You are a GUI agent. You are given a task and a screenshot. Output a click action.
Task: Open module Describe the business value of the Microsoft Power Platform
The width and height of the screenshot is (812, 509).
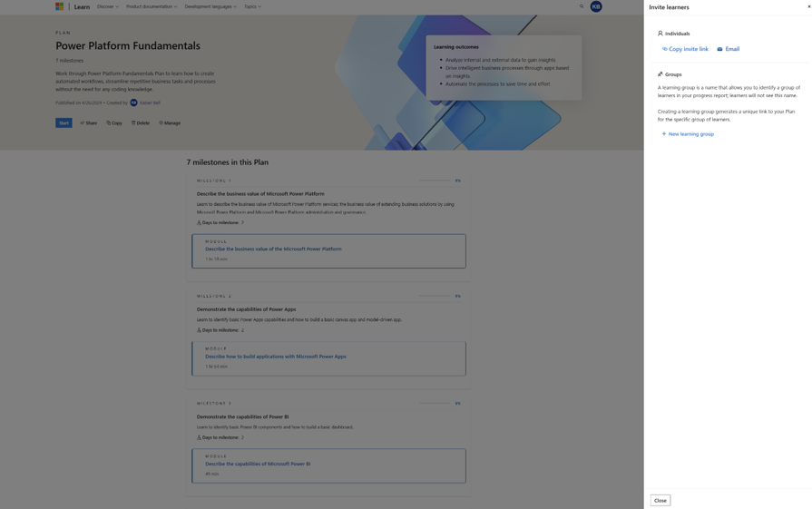coord(273,250)
